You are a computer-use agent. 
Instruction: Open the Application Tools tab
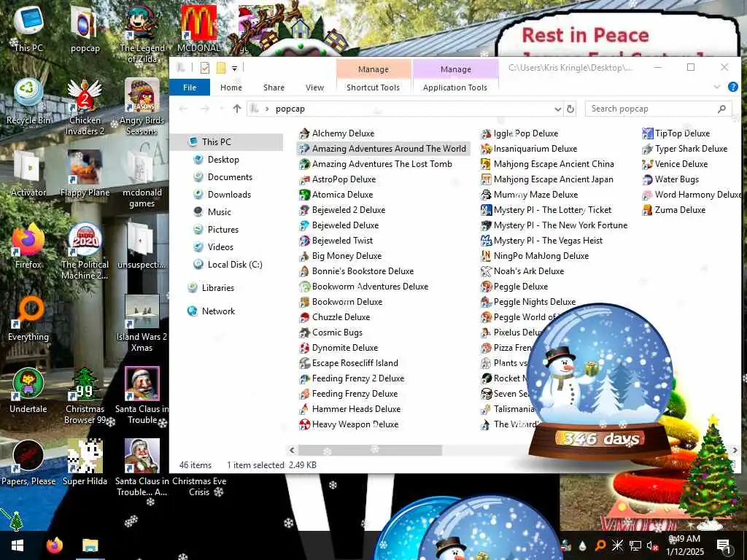[455, 87]
